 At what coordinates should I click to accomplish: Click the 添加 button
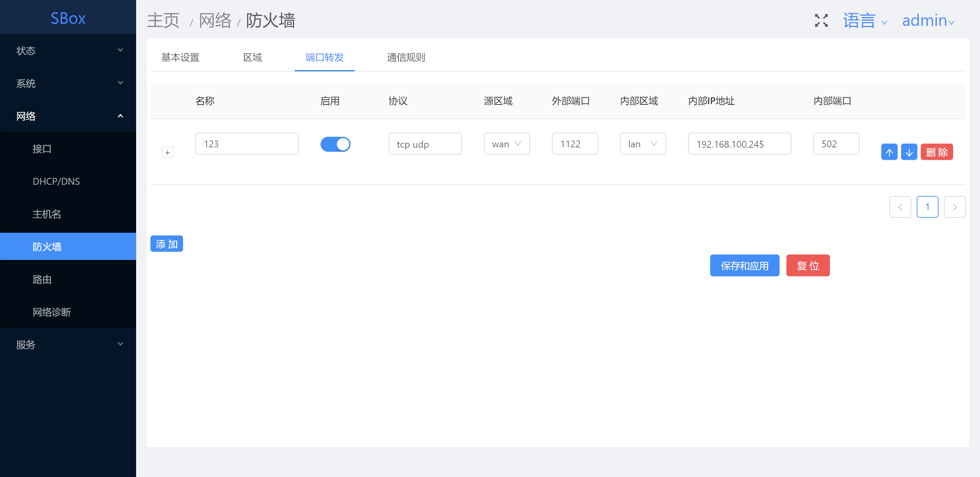click(x=166, y=244)
